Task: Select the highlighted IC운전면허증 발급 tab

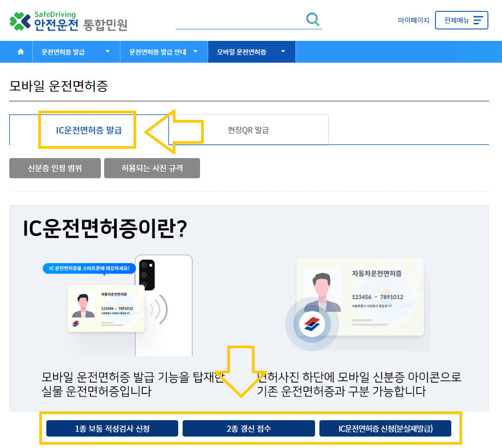Action: [87, 131]
